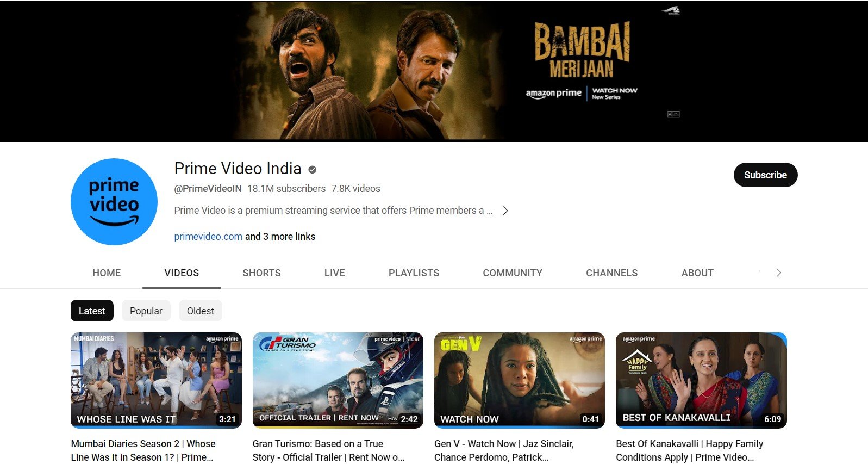Viewport: 868px width, 464px height.
Task: Sort videos by Oldest
Action: coord(201,311)
